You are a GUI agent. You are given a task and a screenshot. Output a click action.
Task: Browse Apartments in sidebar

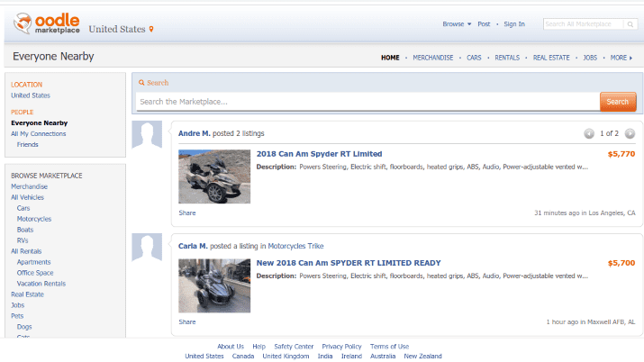coord(33,262)
